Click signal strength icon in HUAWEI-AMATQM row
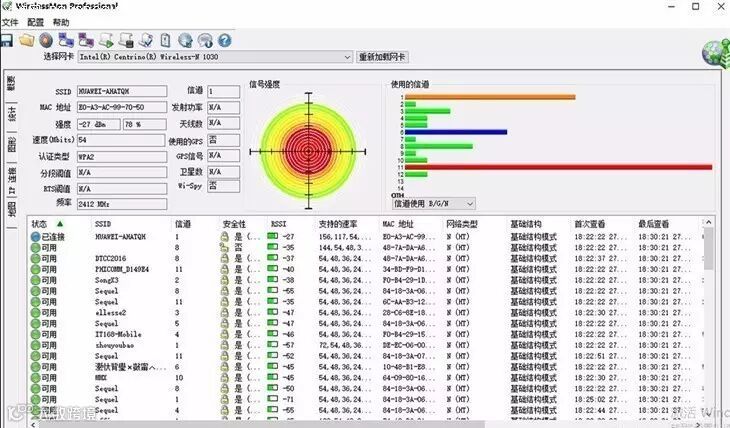This screenshot has width=730, height=428. [272, 236]
